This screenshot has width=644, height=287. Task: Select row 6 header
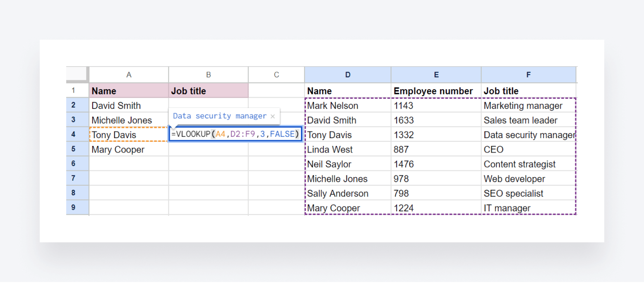77,164
